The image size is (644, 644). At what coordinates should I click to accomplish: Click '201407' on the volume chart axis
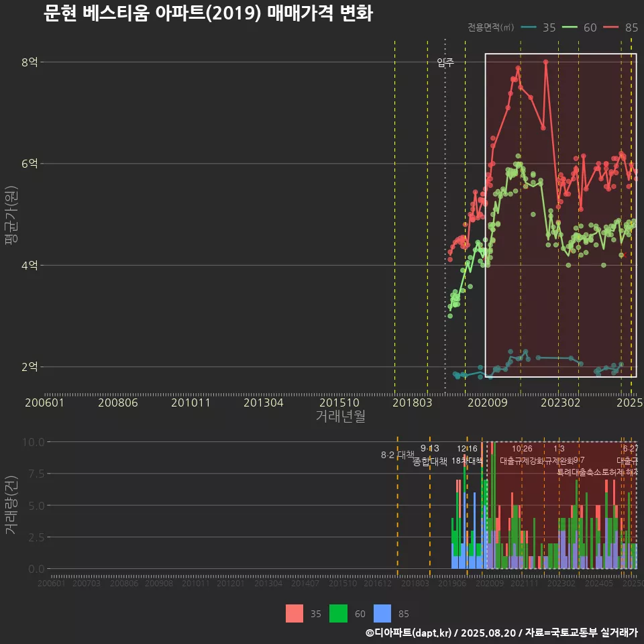click(305, 583)
